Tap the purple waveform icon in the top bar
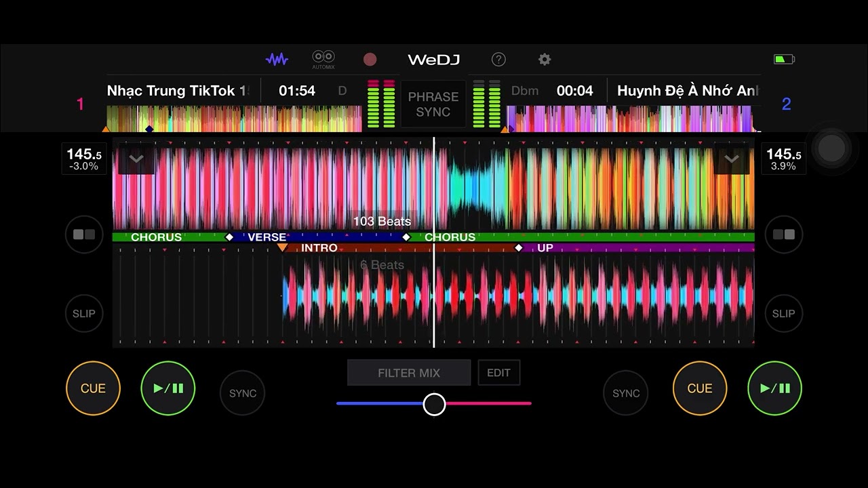 [x=277, y=60]
